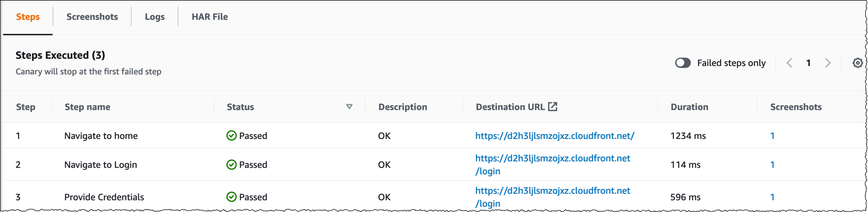Select the Steps tab
Screen dimensions: 868x212
[28, 17]
